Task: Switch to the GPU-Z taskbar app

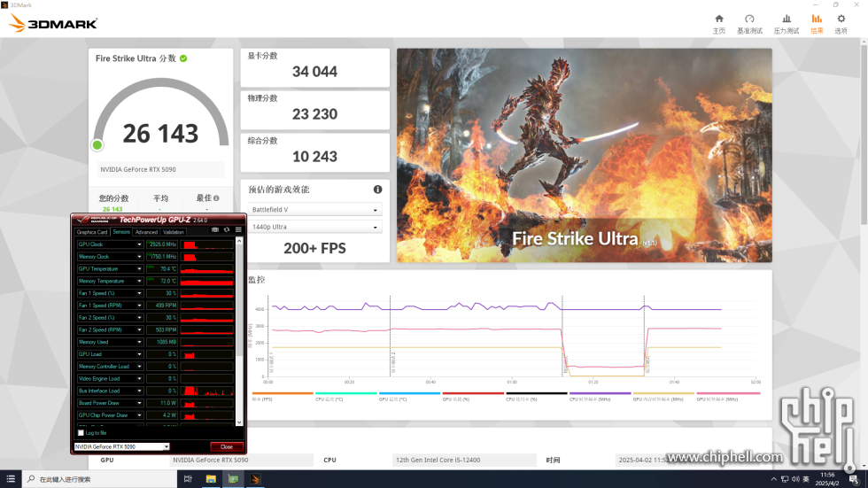Action: pyautogui.click(x=233, y=479)
